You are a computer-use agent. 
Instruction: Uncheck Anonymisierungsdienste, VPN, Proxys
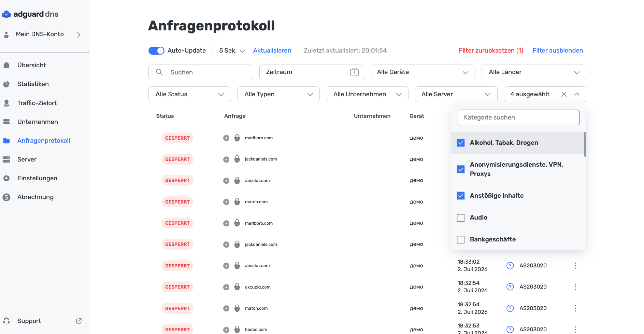tap(461, 169)
